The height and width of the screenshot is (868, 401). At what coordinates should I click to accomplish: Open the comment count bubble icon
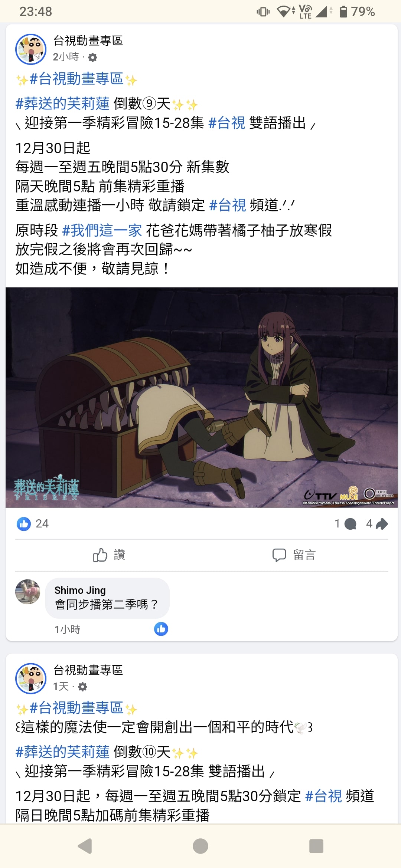350,524
